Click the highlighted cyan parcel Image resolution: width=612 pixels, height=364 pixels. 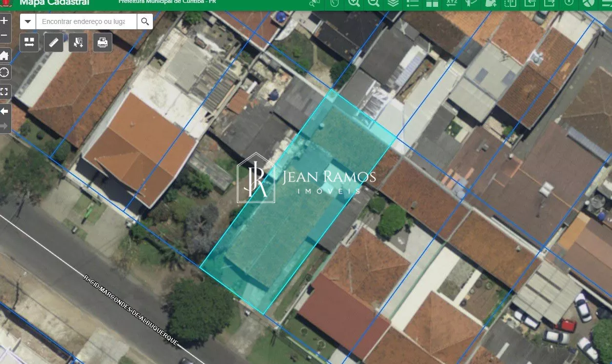[298, 201]
